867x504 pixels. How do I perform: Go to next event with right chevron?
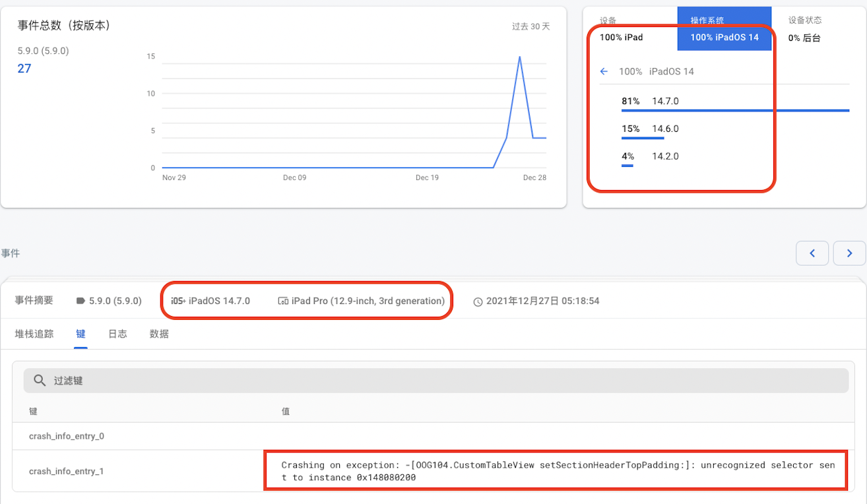849,253
